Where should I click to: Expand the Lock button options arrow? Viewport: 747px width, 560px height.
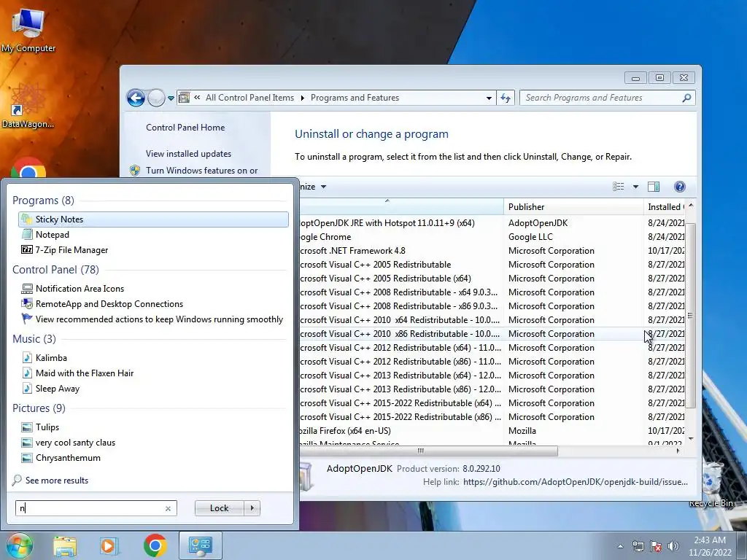click(252, 508)
